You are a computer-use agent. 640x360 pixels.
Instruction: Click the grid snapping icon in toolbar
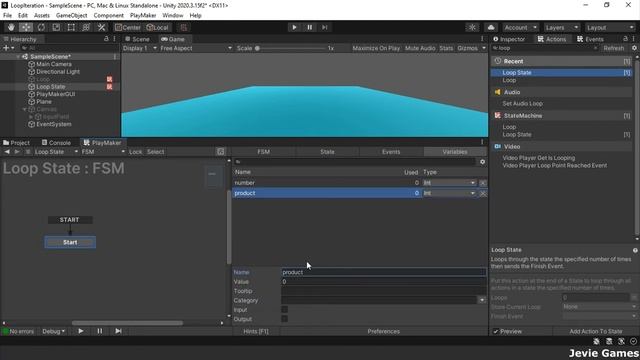click(184, 27)
